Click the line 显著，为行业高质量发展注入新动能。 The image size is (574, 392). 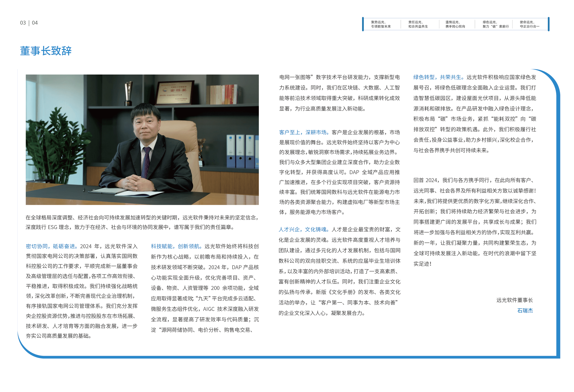(x=322, y=109)
